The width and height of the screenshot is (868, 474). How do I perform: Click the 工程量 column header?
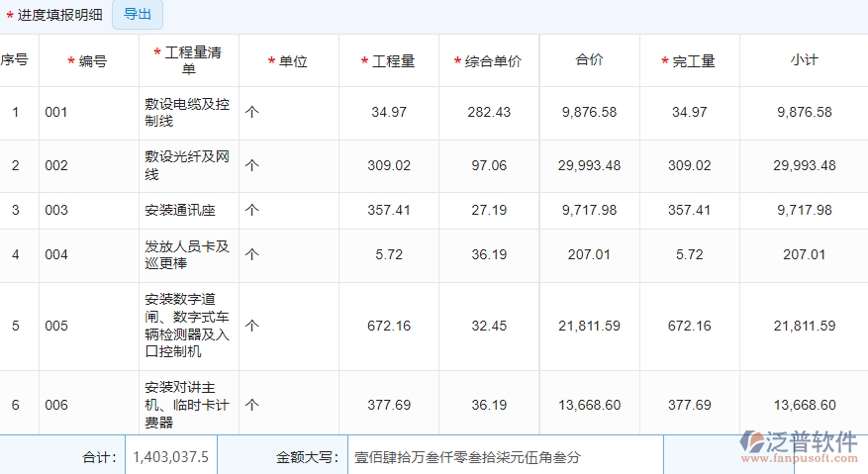[x=389, y=61]
